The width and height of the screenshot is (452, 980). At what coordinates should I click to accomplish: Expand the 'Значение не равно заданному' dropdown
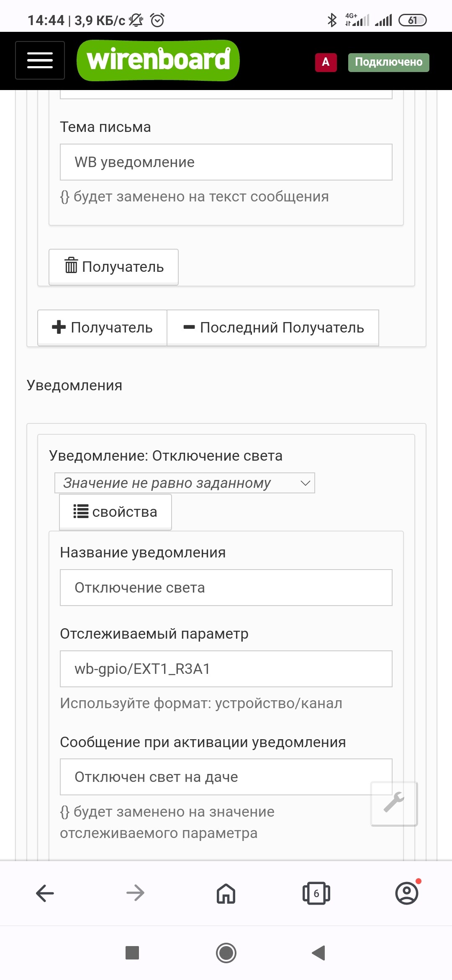click(x=185, y=483)
